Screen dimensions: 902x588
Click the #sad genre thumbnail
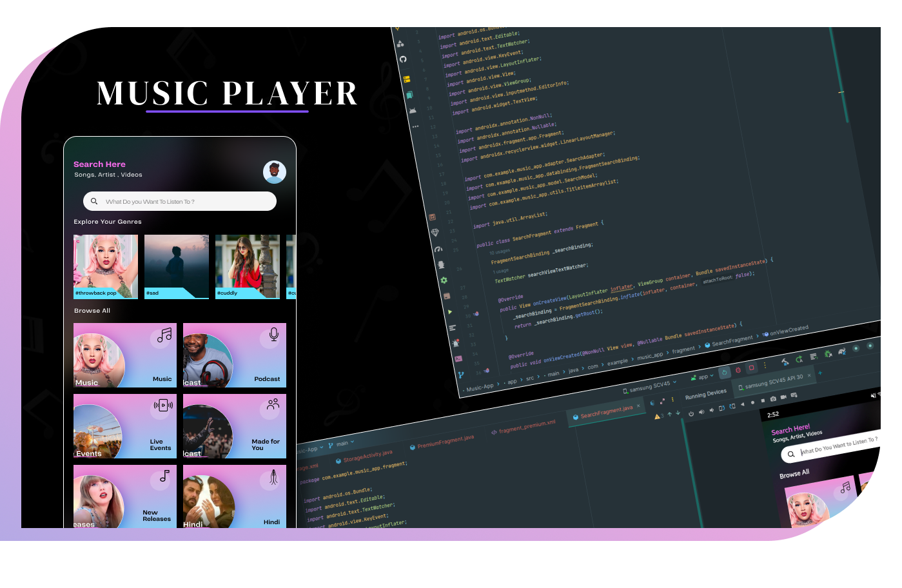point(177,266)
